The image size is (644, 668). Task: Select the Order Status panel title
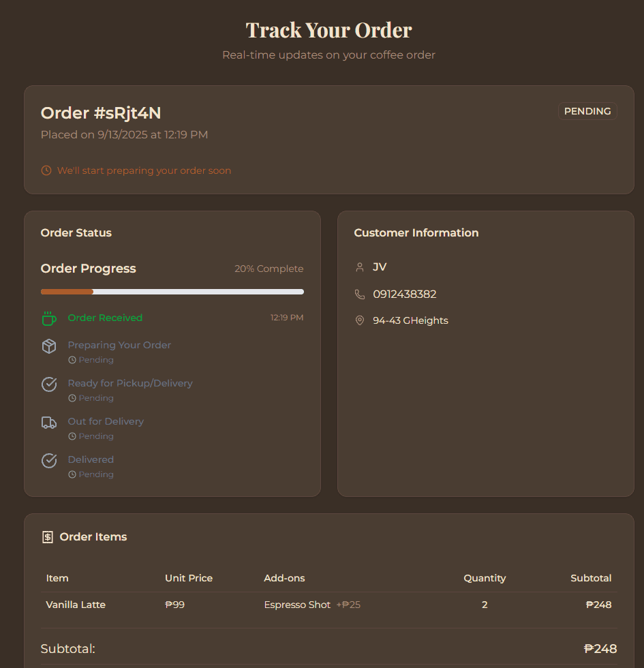pyautogui.click(x=76, y=232)
